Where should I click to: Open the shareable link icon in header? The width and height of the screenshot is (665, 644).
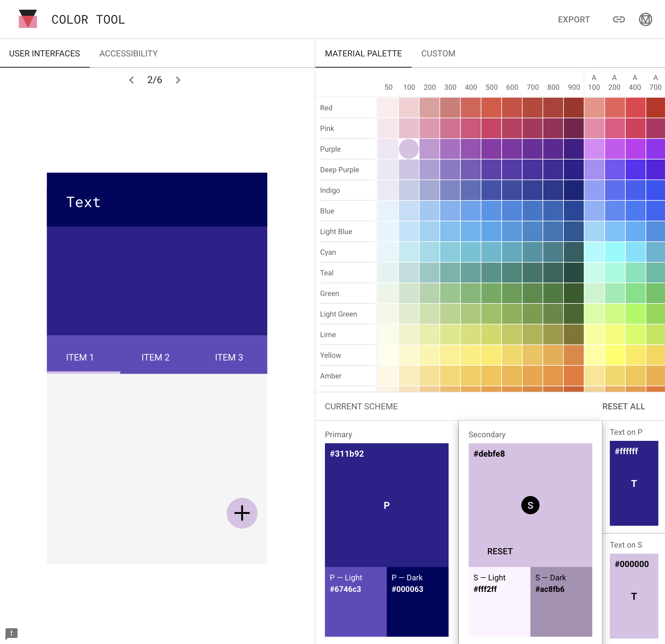(x=619, y=19)
